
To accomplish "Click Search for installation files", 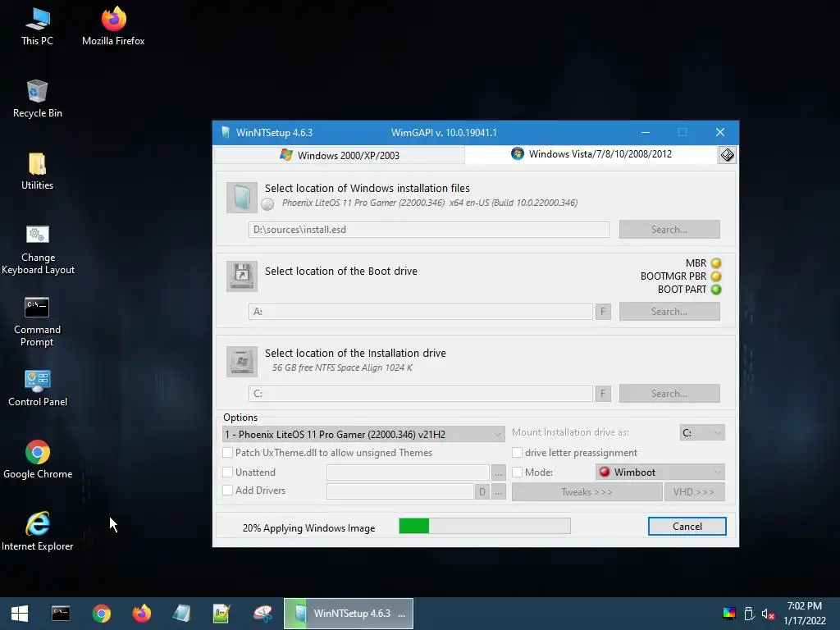I will 669,230.
